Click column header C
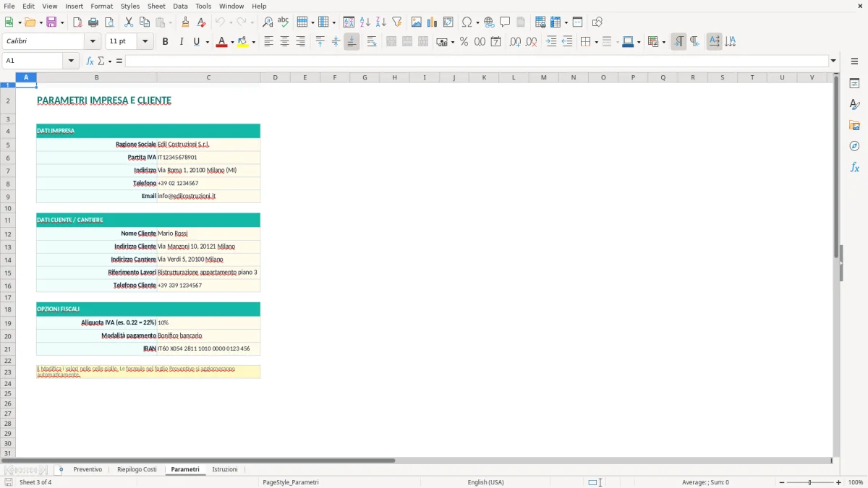 [208, 77]
